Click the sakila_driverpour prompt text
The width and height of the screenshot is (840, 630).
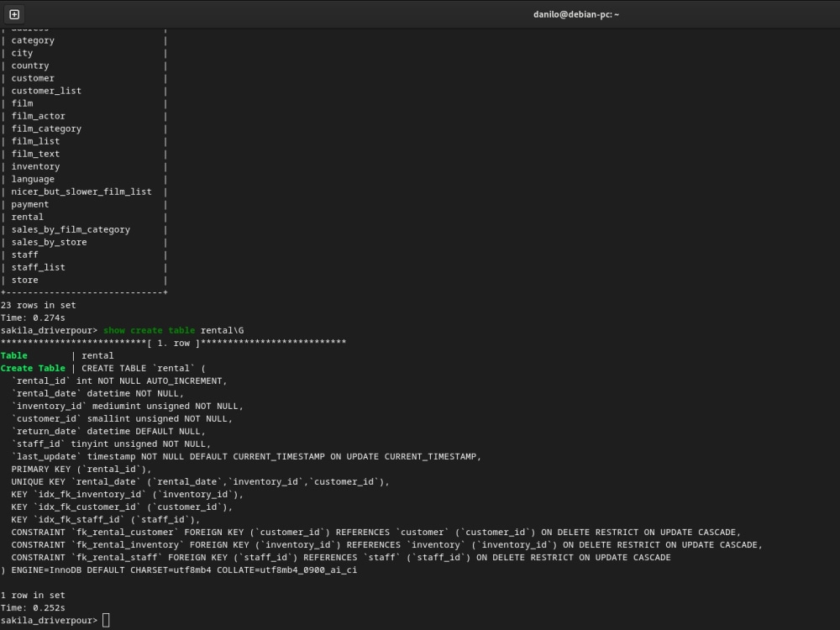click(x=46, y=619)
